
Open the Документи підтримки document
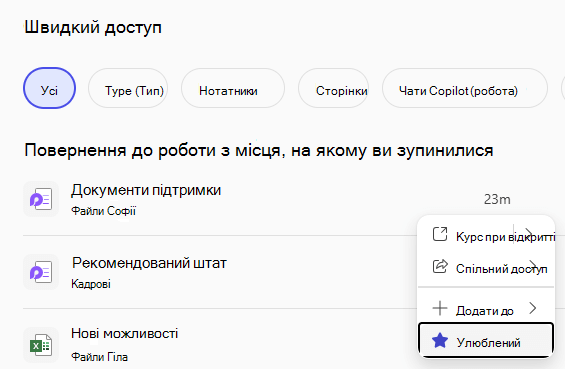coord(146,190)
